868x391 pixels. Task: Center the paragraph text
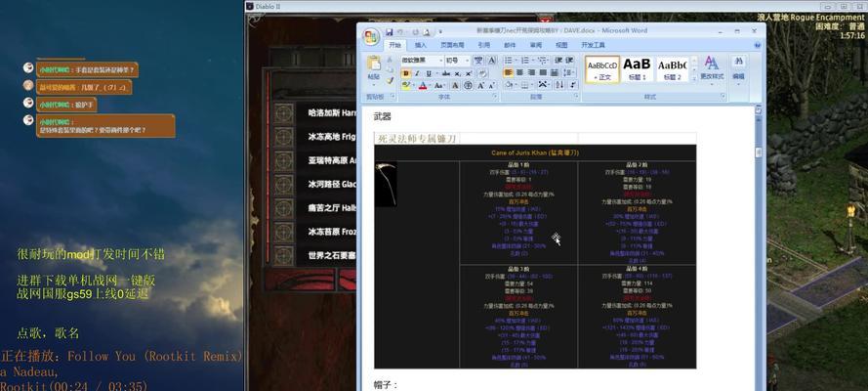[x=519, y=72]
